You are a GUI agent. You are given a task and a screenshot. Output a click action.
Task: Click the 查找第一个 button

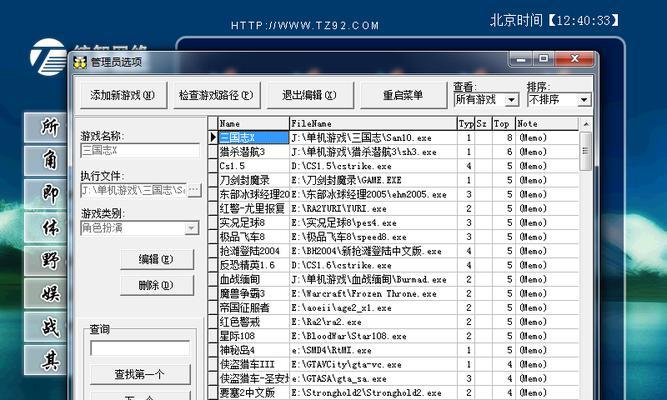tap(140, 374)
